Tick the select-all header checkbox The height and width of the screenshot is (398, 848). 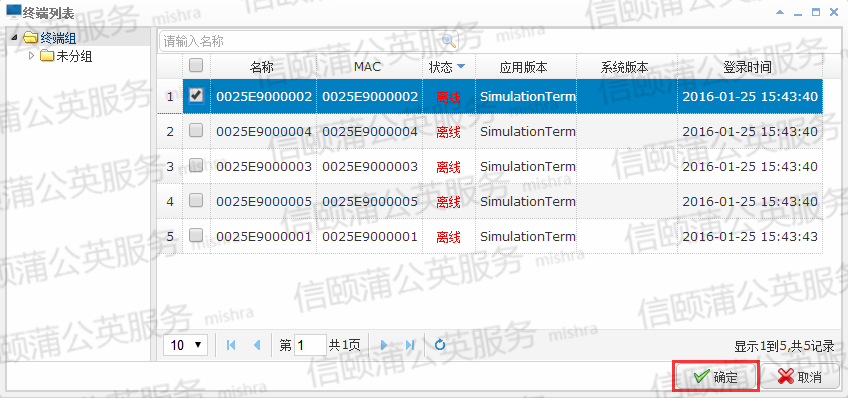pyautogui.click(x=196, y=66)
